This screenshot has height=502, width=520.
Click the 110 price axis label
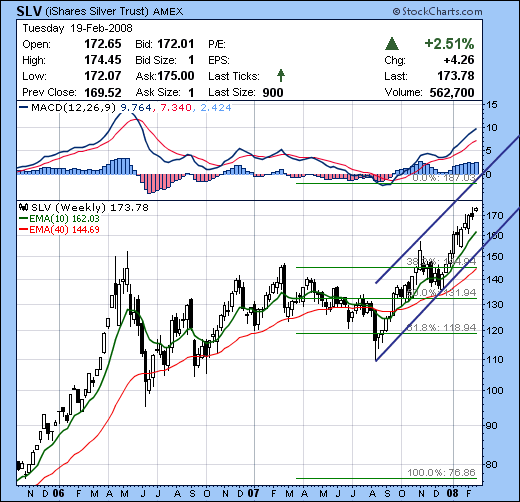point(494,360)
